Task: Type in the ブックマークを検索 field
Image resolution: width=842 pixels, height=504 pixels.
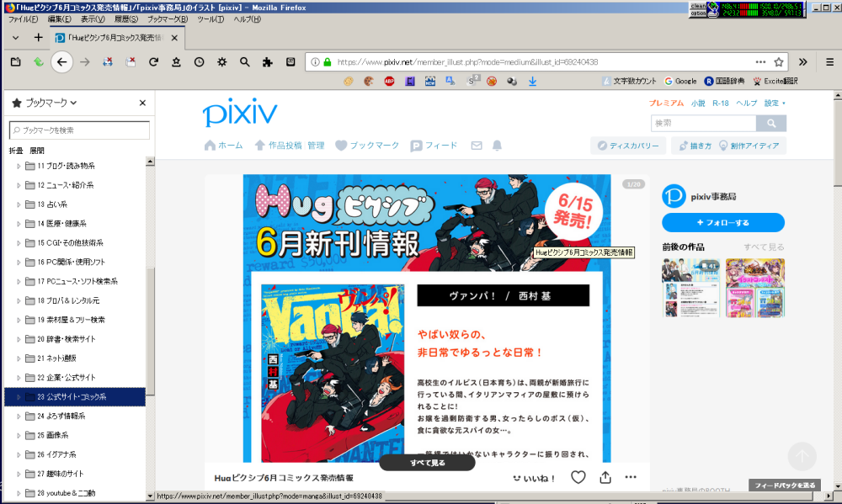Action: click(79, 130)
